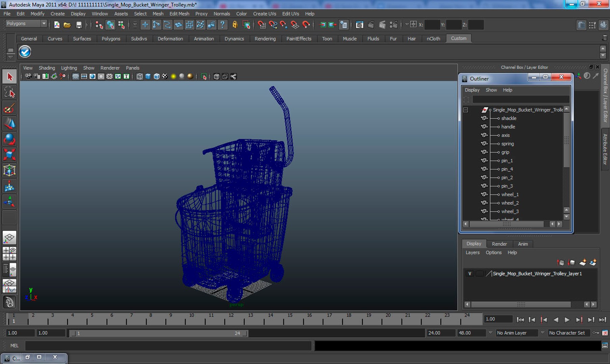Toggle layer visibility V box

tap(470, 274)
